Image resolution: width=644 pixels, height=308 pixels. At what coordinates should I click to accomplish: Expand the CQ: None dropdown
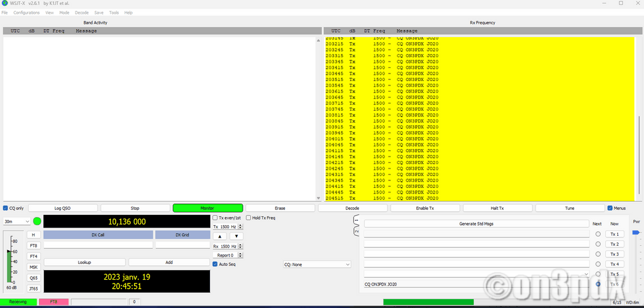click(316, 265)
